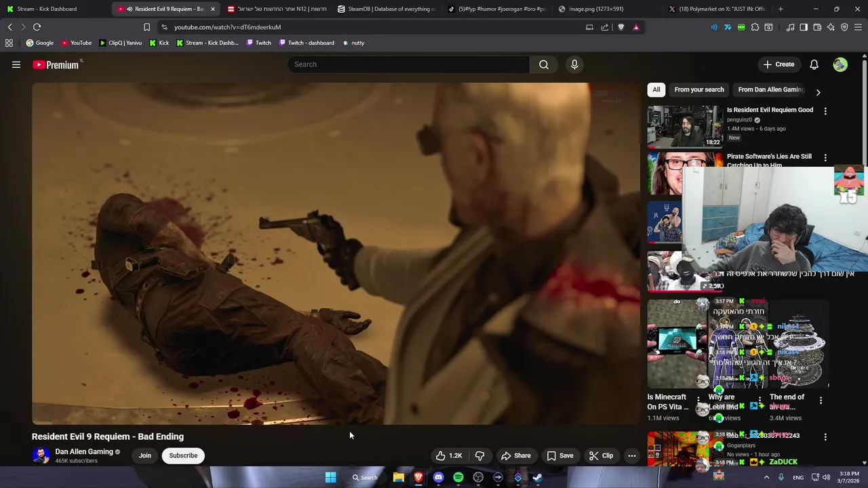Screen dimensions: 868x488
Task: Click the Share button
Action: (x=515, y=455)
